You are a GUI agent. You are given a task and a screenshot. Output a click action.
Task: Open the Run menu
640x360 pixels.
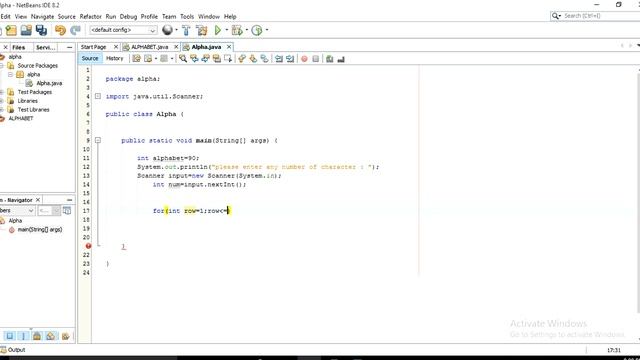point(111,17)
